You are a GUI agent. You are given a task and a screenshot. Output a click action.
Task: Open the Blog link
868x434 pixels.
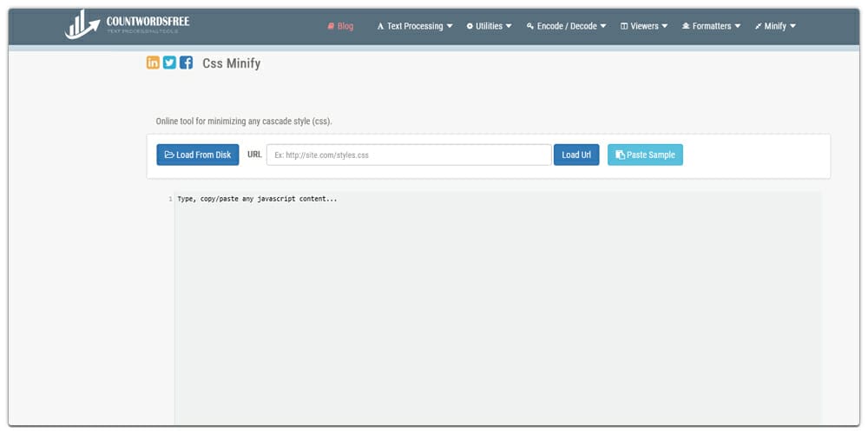340,26
